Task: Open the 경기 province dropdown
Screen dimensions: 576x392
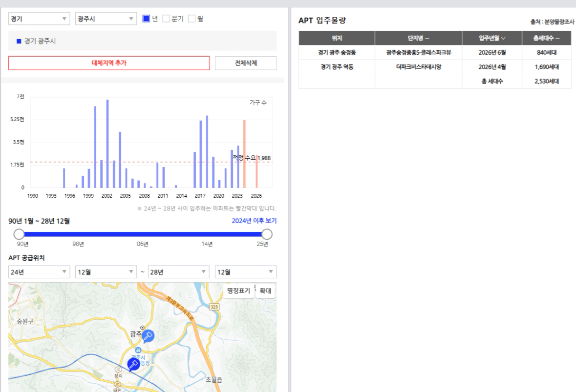Action: [x=39, y=19]
